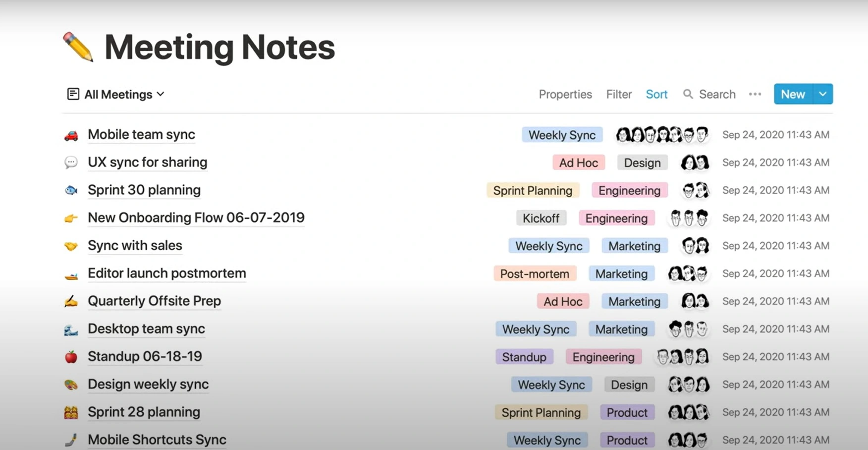Click participant avatars in UX sync for sharing row
This screenshot has height=450, width=868.
(x=695, y=162)
